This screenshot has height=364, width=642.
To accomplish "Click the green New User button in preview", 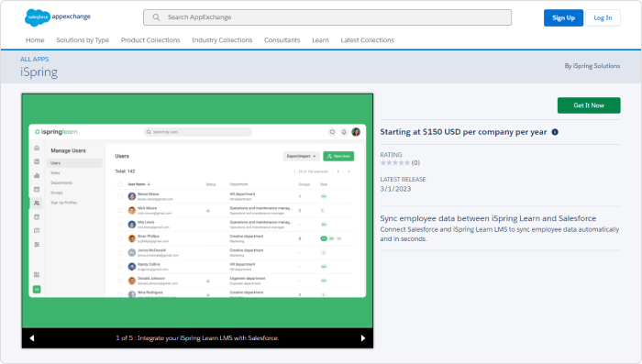I will click(338, 156).
